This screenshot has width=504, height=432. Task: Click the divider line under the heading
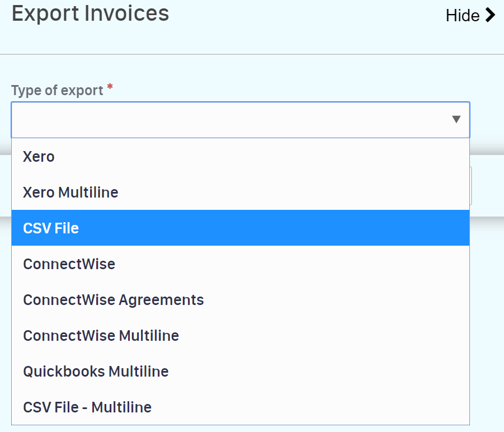(x=252, y=54)
